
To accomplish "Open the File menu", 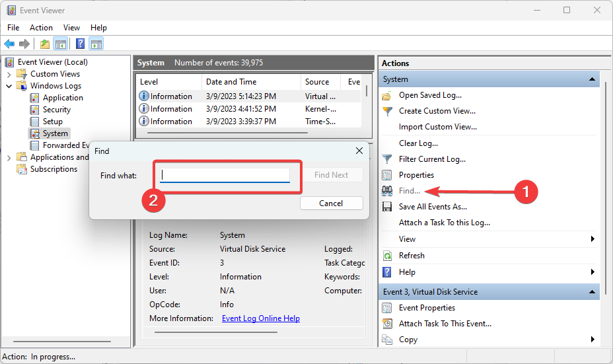I will [x=13, y=28].
